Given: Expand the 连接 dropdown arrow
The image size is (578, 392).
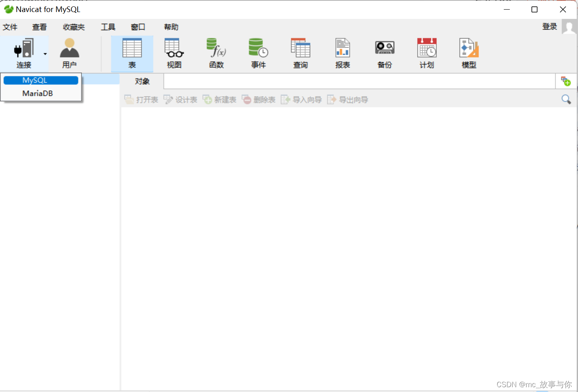Looking at the screenshot, I should (45, 54).
